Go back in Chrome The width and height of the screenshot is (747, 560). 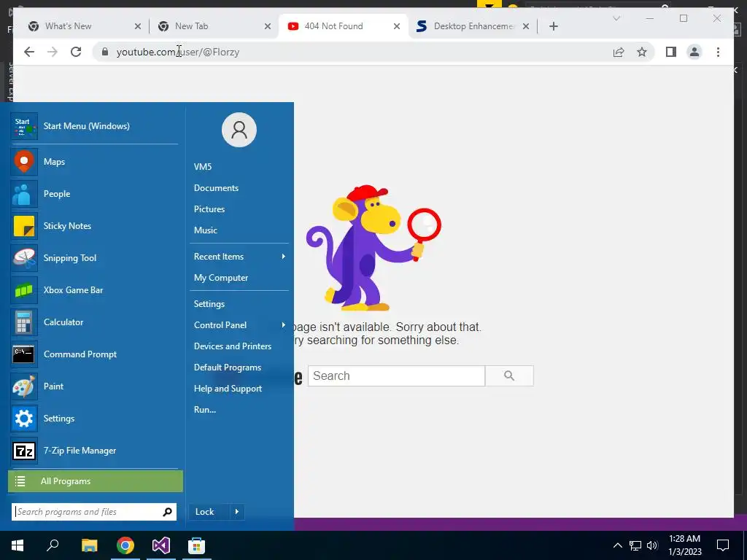tap(29, 52)
